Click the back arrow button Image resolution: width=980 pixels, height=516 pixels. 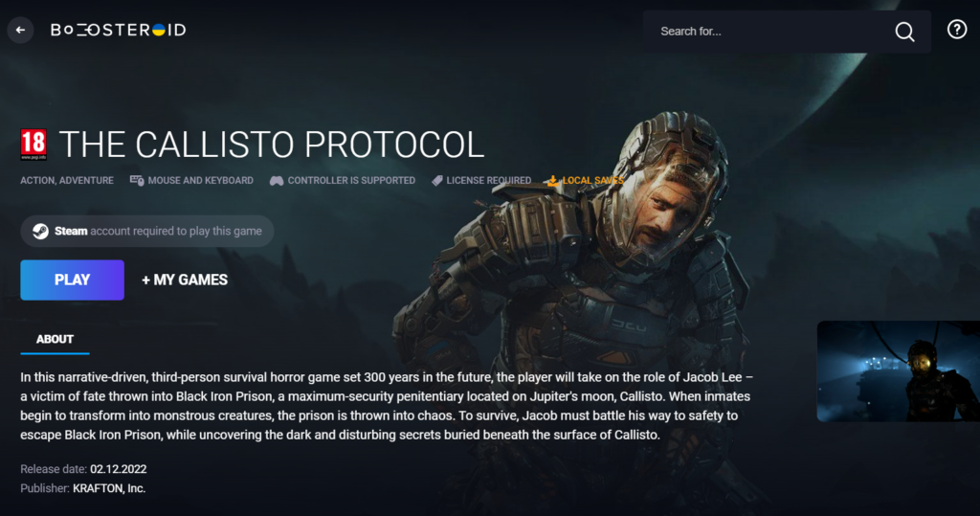pyautogui.click(x=21, y=30)
